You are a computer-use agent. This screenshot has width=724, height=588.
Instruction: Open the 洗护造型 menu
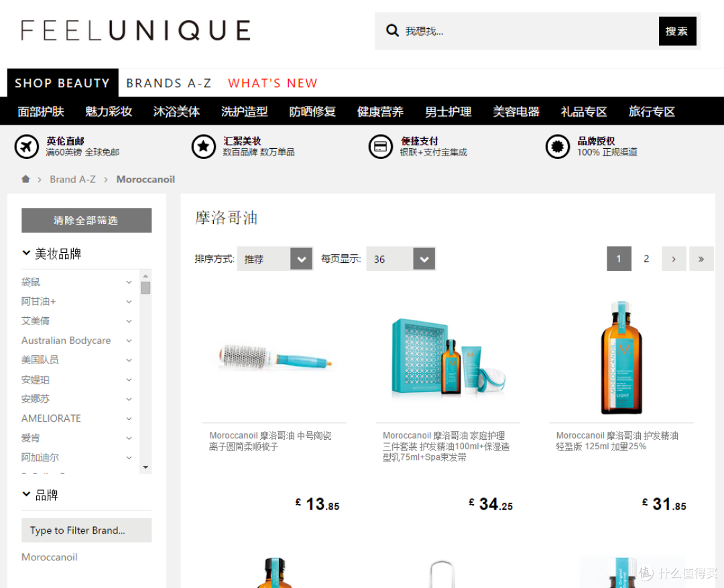click(x=244, y=111)
